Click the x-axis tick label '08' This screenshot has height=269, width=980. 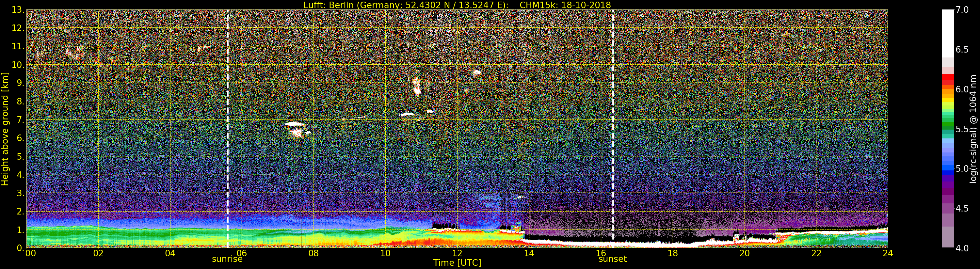point(313,253)
